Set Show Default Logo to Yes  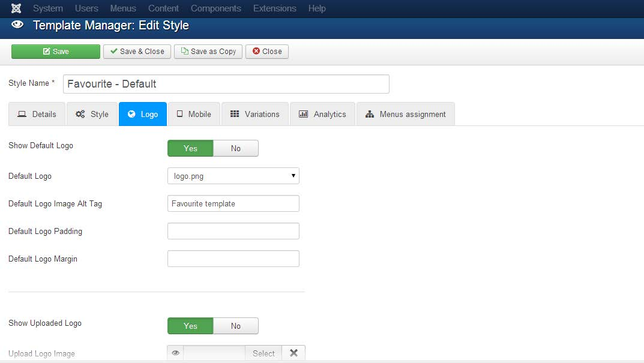point(190,148)
